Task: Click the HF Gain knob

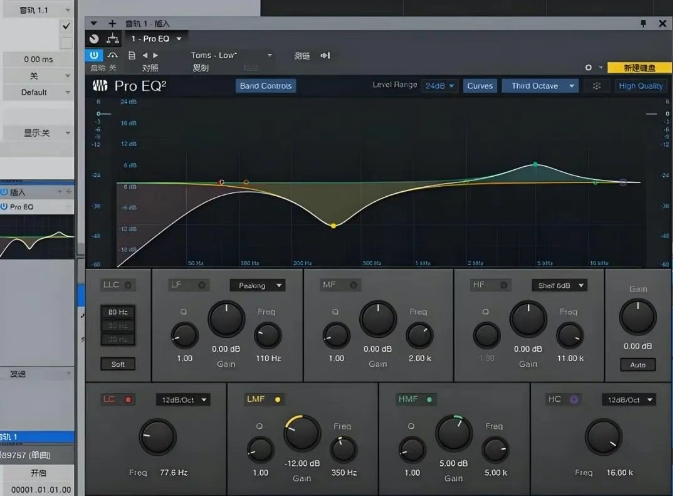Action: click(x=528, y=319)
